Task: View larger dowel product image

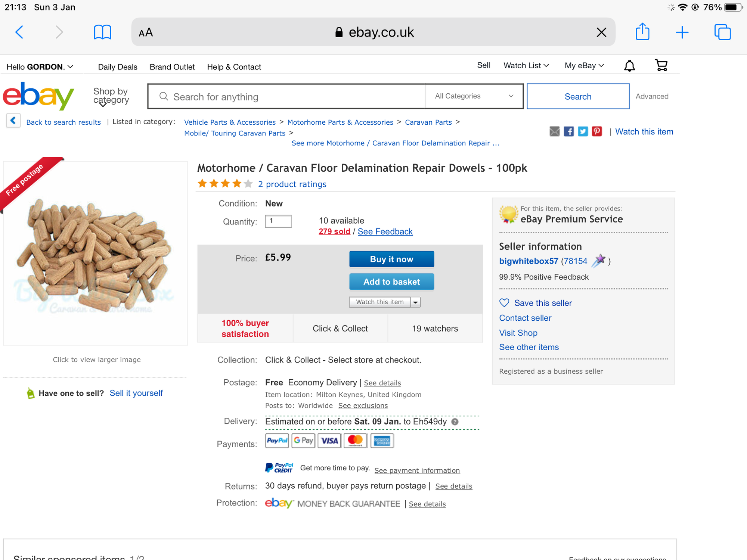Action: coord(95,254)
